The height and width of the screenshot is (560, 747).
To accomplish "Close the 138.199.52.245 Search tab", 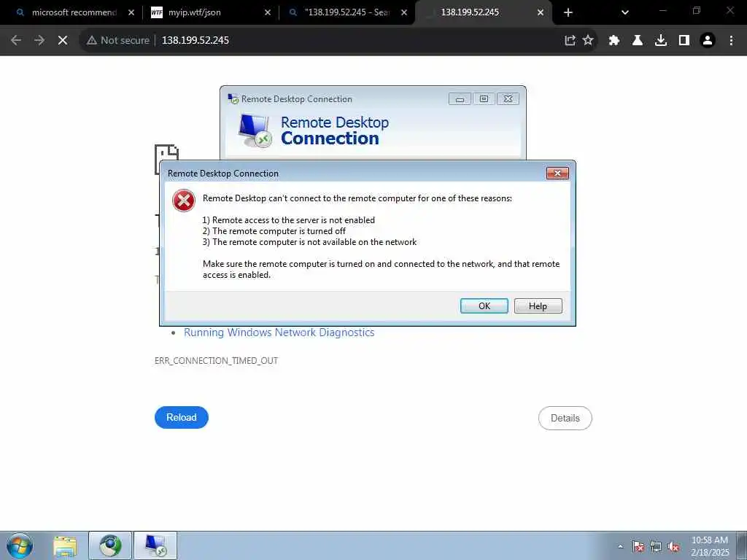I will coord(404,13).
